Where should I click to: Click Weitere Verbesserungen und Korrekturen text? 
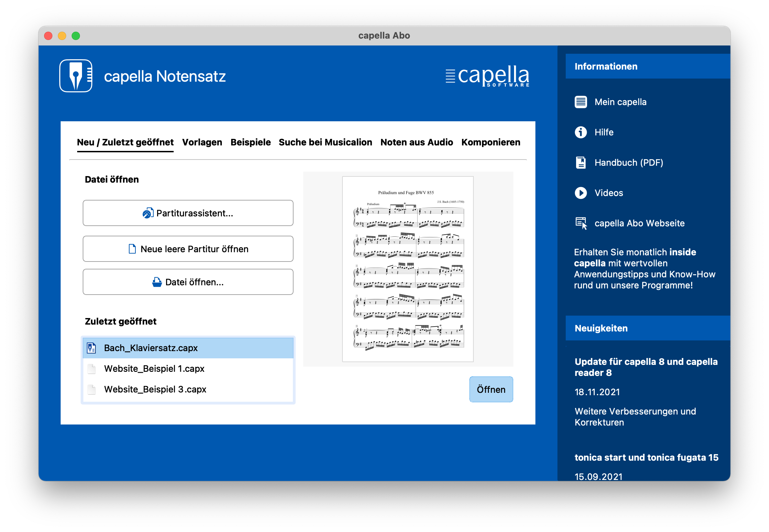[635, 417]
